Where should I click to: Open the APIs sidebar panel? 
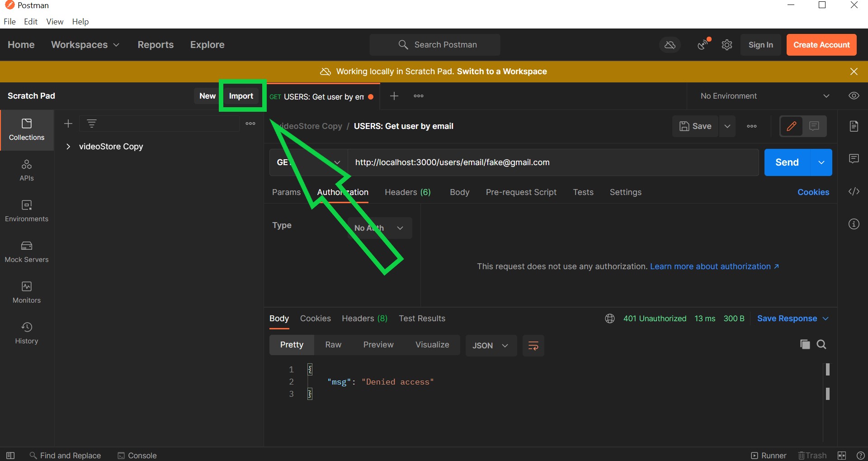click(27, 171)
